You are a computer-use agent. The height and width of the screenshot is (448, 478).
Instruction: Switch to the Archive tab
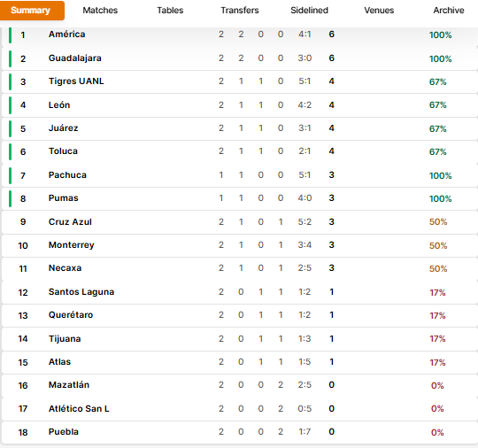click(x=449, y=11)
